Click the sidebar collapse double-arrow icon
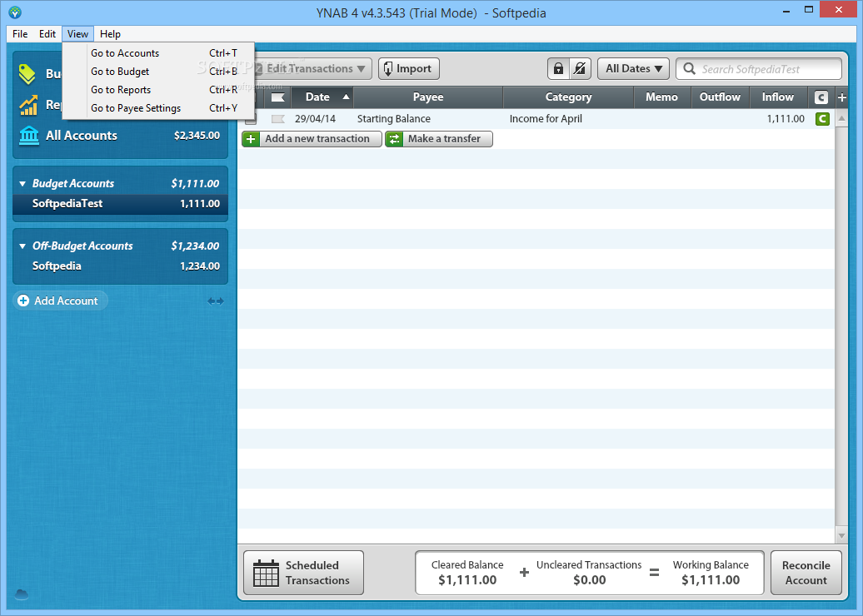Screen dimensions: 863x616 point(215,301)
